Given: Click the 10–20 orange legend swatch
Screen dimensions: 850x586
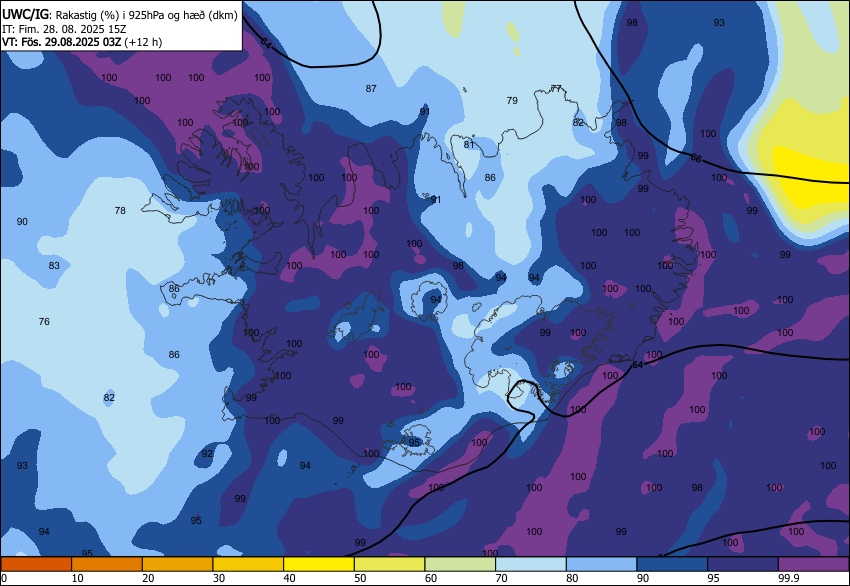Looking at the screenshot, I should [107, 564].
